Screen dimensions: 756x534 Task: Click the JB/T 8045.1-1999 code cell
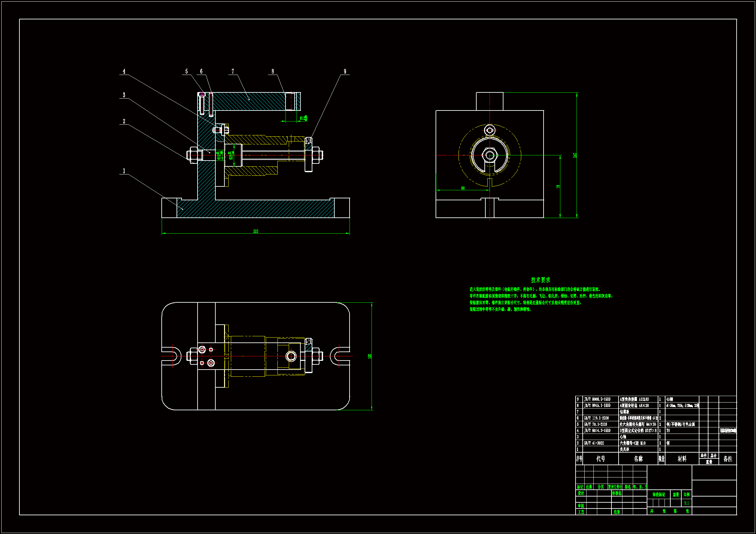[597, 406]
